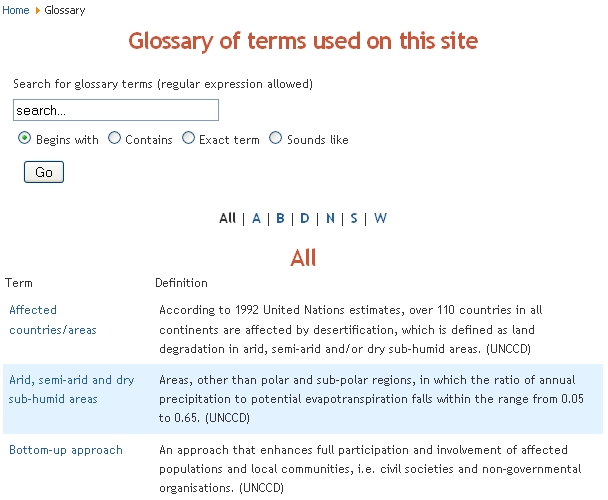
Task: Click the breadcrumb arrow separator icon
Action: pos(37,10)
